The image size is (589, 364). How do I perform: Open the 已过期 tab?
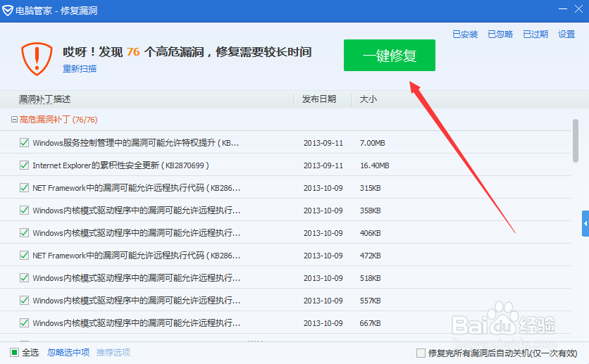pyautogui.click(x=535, y=34)
